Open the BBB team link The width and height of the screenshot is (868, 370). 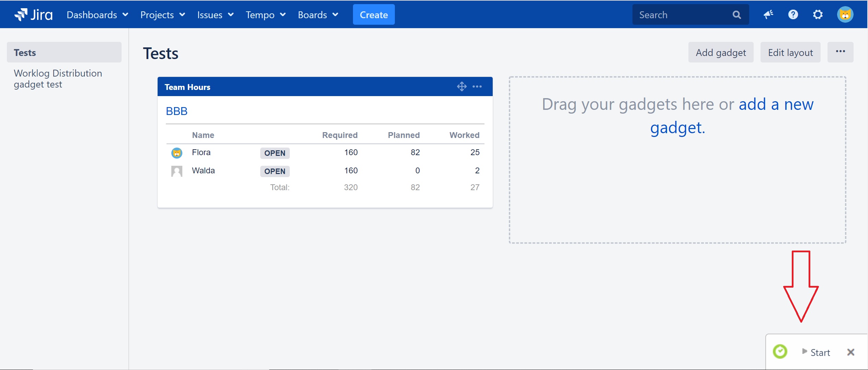(176, 111)
